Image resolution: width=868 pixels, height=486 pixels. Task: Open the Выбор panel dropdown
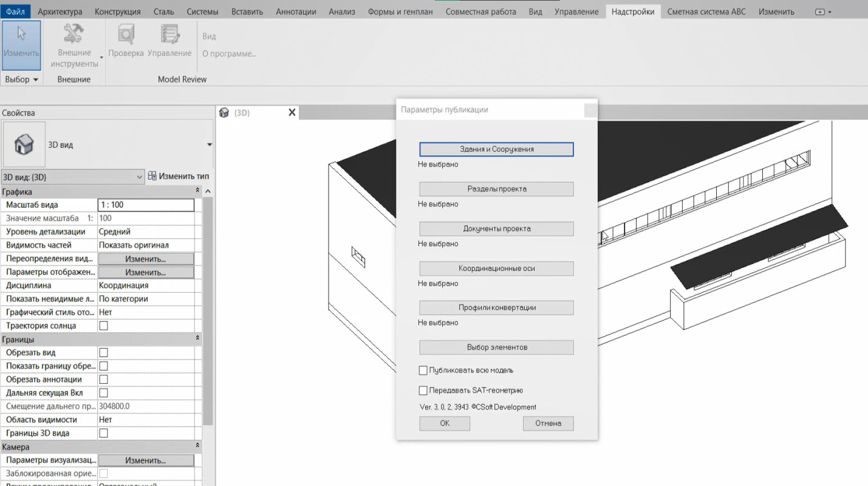pos(21,80)
